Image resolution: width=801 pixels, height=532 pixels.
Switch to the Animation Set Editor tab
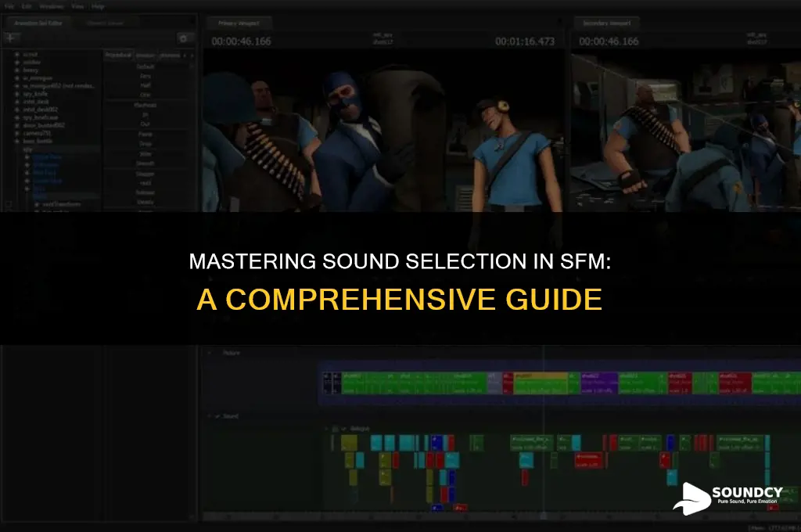38,23
